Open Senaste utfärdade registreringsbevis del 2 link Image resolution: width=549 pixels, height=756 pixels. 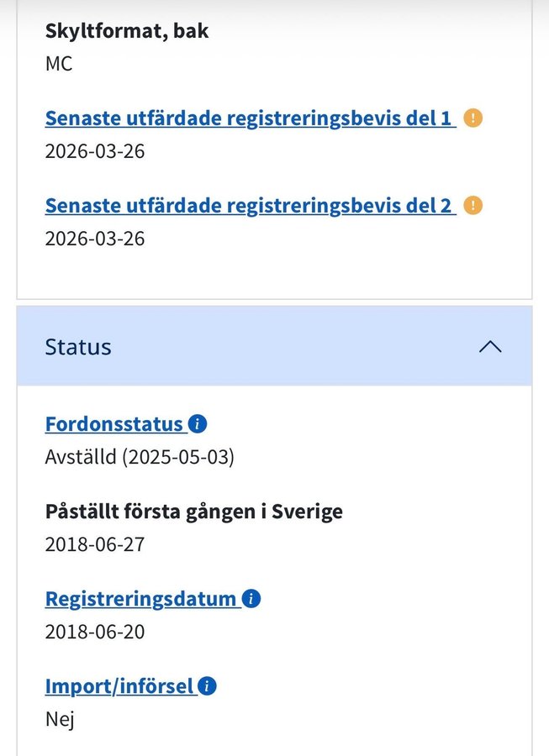pyautogui.click(x=249, y=205)
